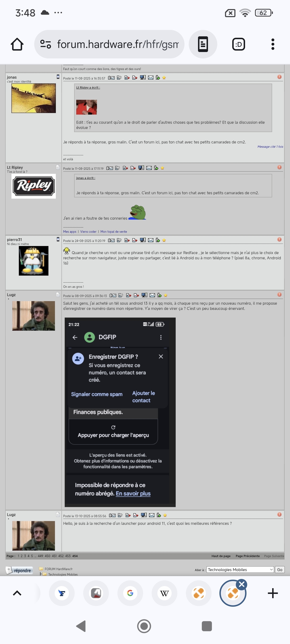Image resolution: width=290 pixels, height=644 pixels.
Task: Star Lugz's 13-10-2025 post
Action: (x=165, y=515)
